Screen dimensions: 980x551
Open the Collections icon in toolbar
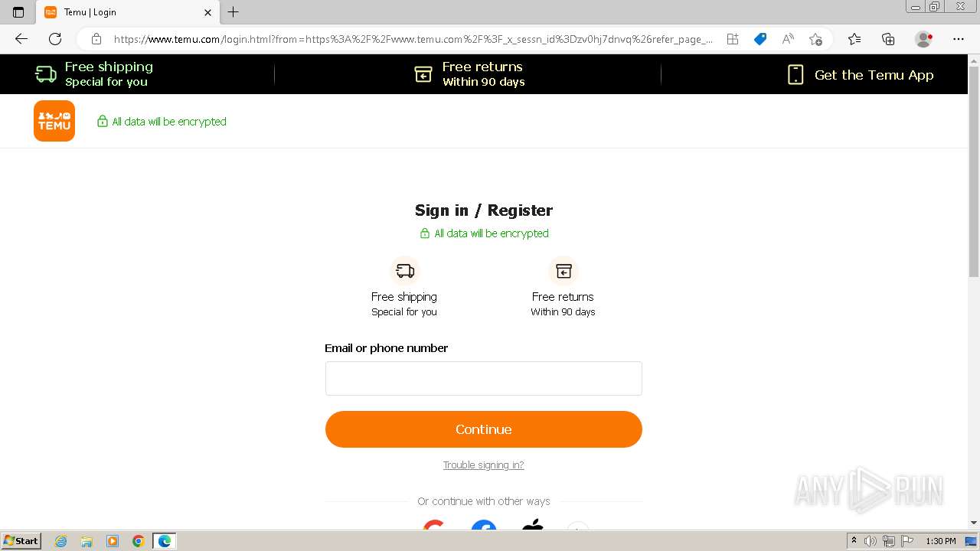pyautogui.click(x=888, y=39)
